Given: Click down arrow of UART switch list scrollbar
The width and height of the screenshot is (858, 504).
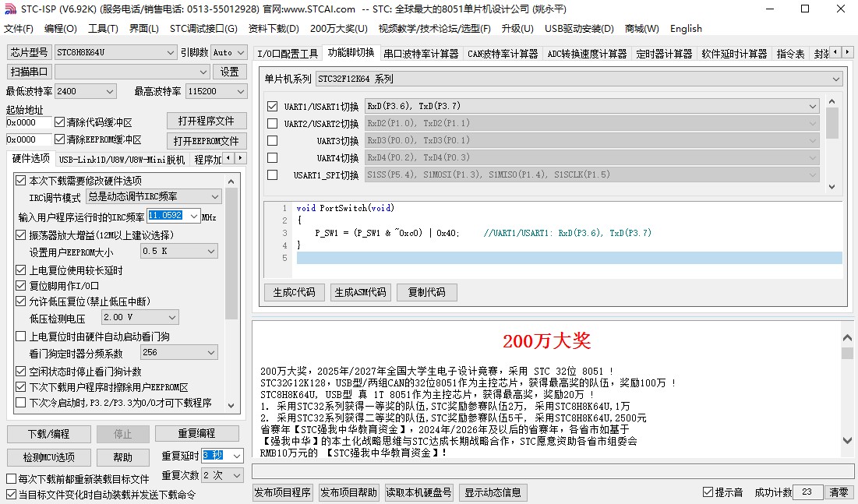Looking at the screenshot, I should pyautogui.click(x=832, y=187).
